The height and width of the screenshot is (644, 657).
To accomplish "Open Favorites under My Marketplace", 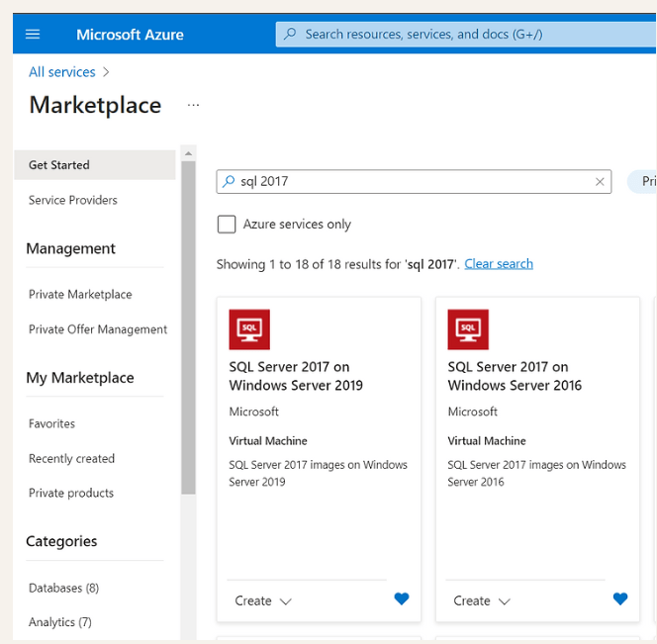I will (x=51, y=423).
